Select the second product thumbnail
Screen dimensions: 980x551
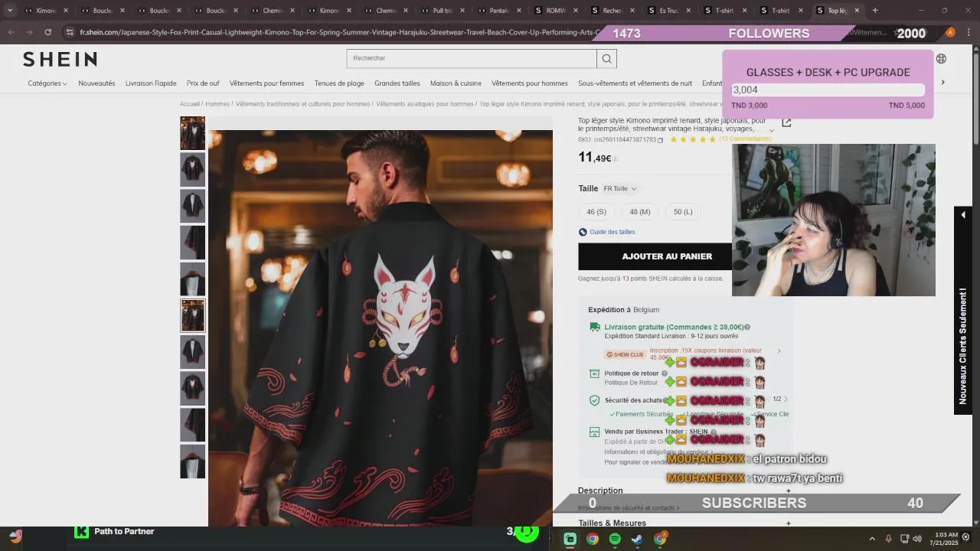192,170
